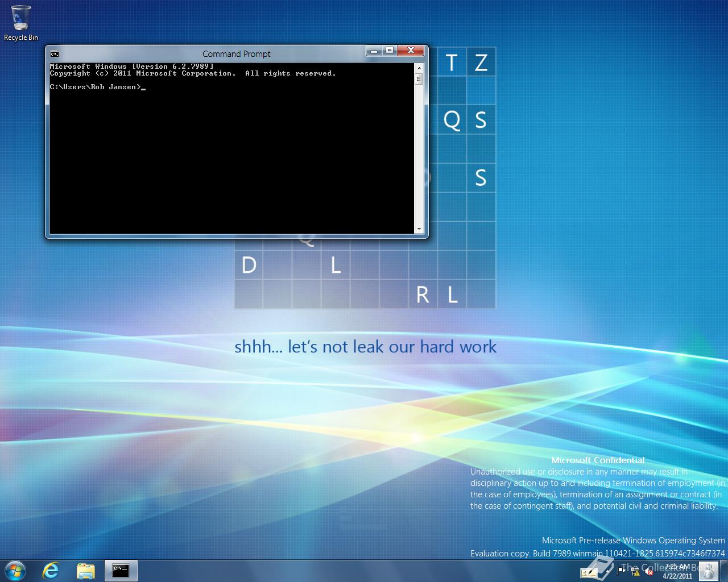The image size is (728, 582).
Task: Minimize the Command Prompt window
Action: (x=373, y=51)
